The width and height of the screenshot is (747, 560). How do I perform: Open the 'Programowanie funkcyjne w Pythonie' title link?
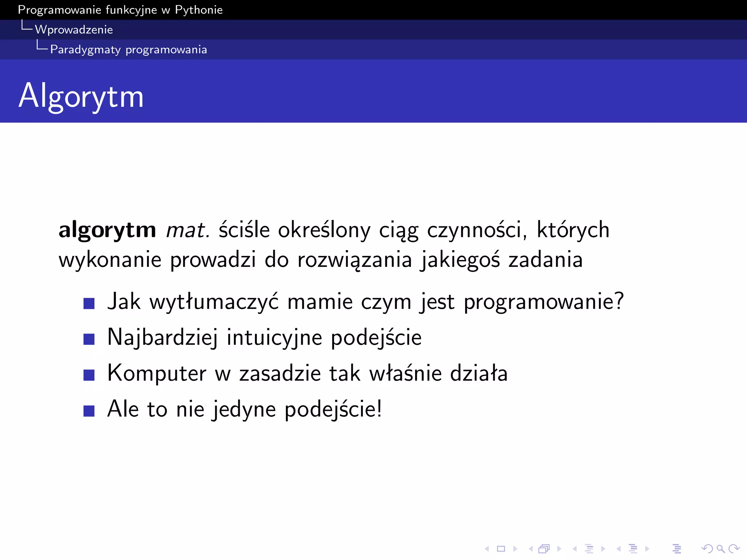click(120, 10)
